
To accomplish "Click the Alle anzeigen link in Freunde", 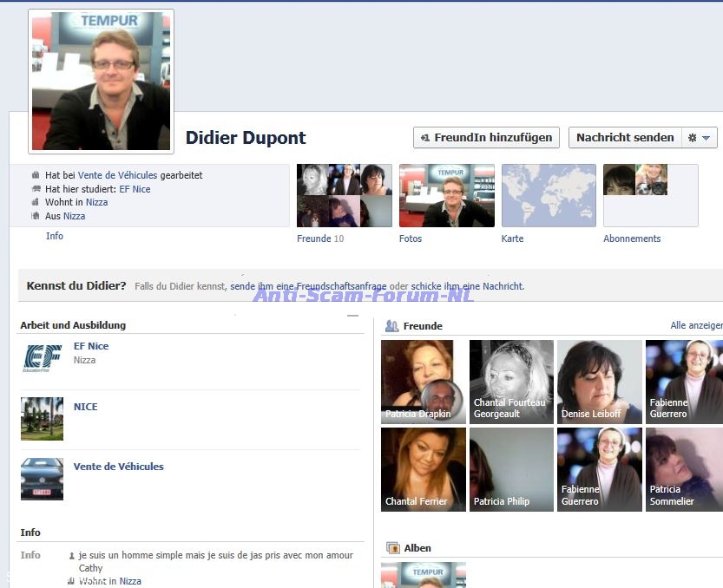I will (x=695, y=325).
